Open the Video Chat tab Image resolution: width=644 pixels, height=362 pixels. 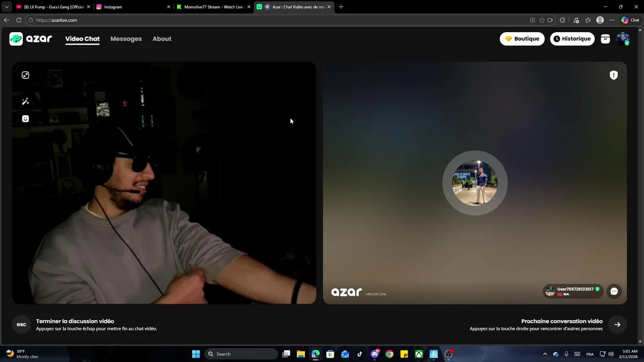pyautogui.click(x=83, y=39)
